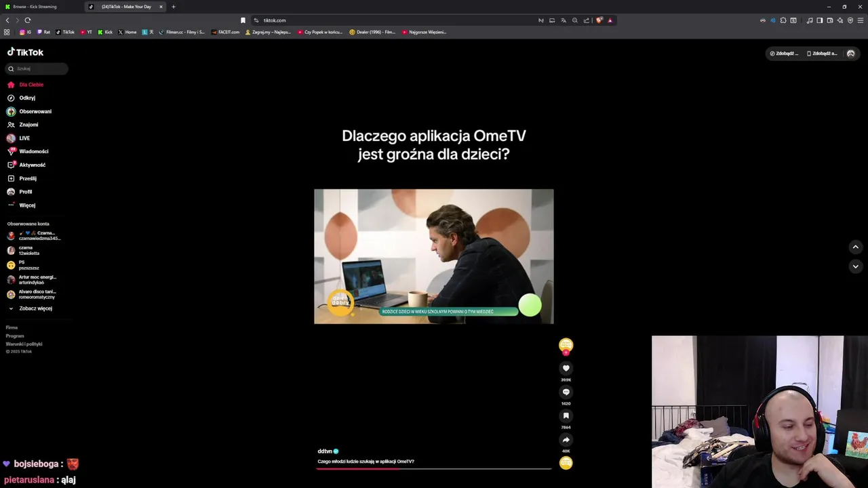This screenshot has height=488, width=868.
Task: Open the apps grid icon in bookmarks bar
Action: [x=7, y=32]
